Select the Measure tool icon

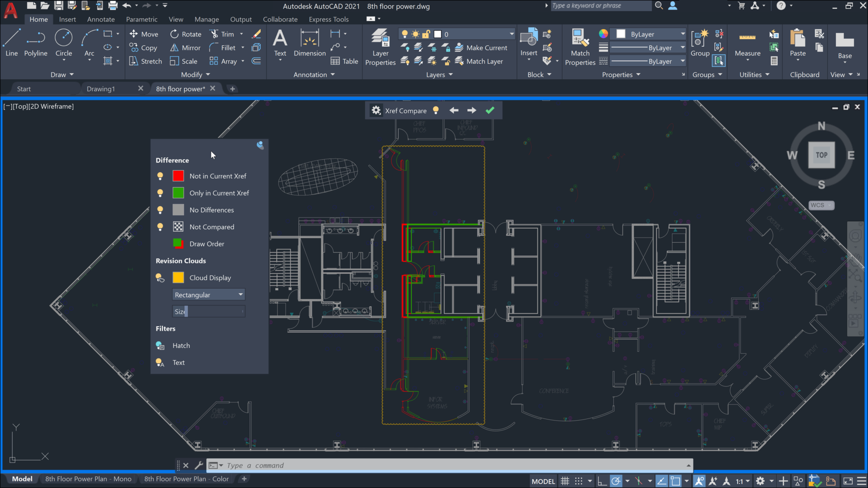click(747, 37)
